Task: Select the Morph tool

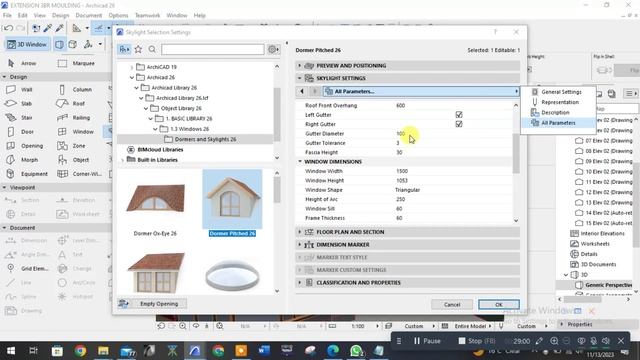Action: 22,160
